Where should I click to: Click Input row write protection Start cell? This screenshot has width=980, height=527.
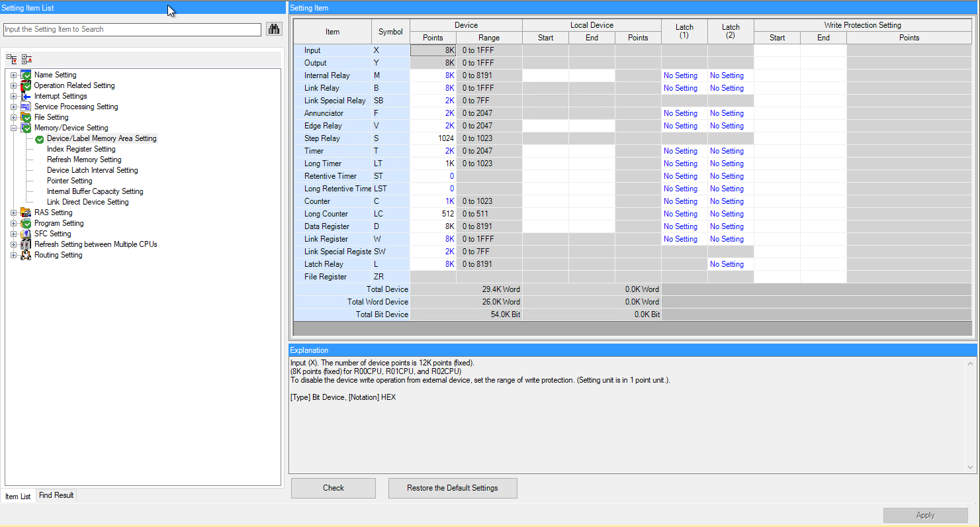click(x=778, y=50)
